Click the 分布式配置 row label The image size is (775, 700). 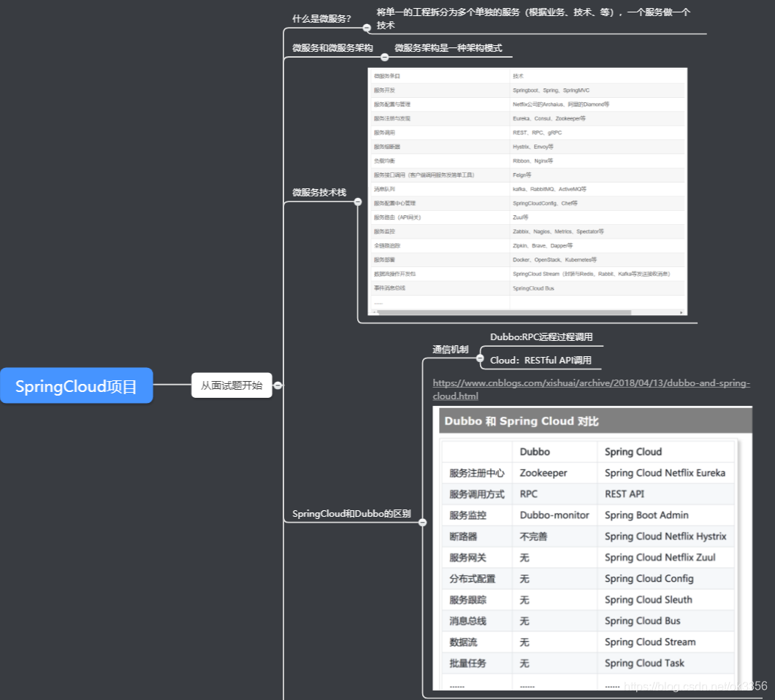pyautogui.click(x=472, y=579)
